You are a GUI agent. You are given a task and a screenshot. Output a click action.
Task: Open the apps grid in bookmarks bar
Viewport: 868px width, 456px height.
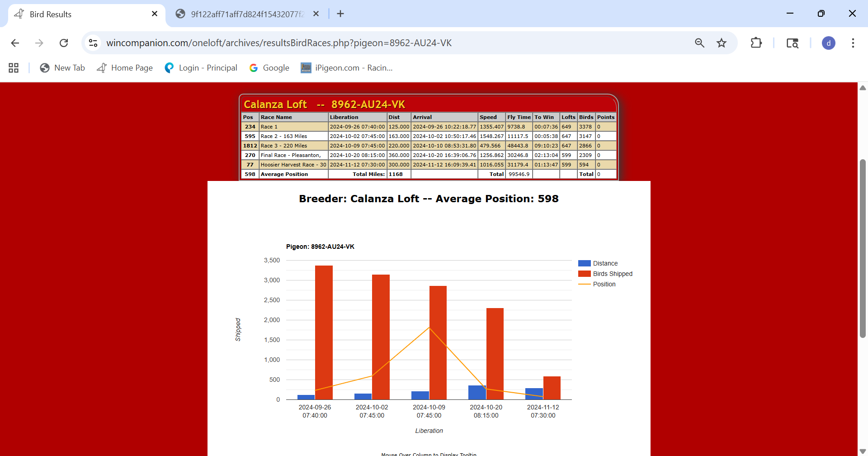(x=14, y=68)
